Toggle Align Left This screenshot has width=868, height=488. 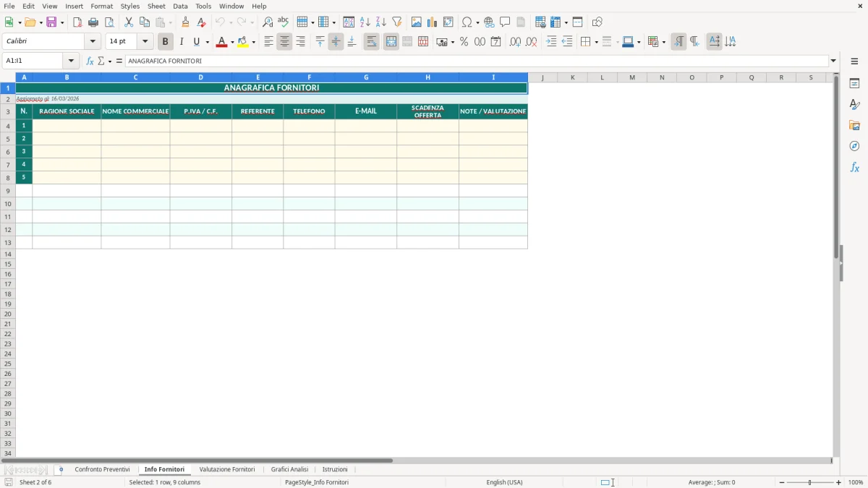tap(268, 42)
